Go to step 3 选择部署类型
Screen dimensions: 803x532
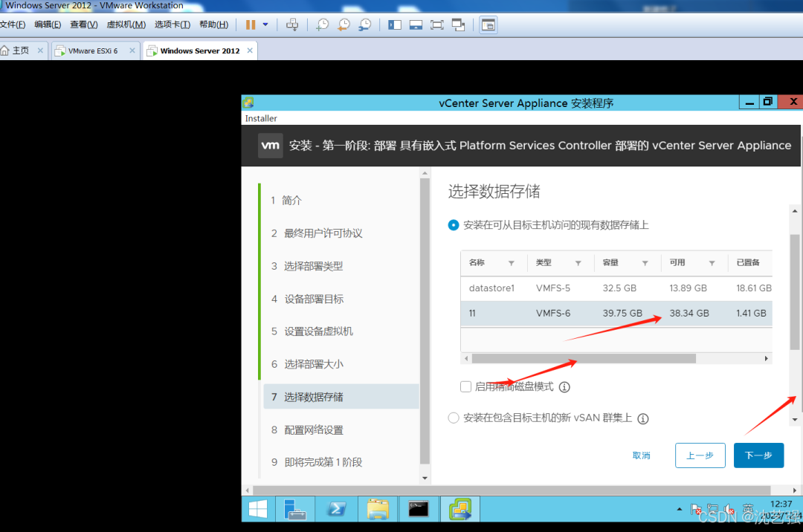coord(341,266)
